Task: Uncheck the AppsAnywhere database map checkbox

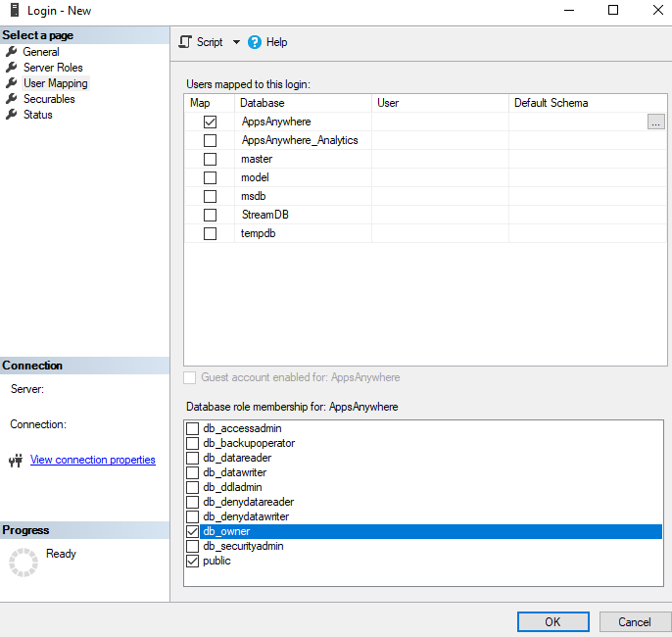Action: (x=210, y=122)
